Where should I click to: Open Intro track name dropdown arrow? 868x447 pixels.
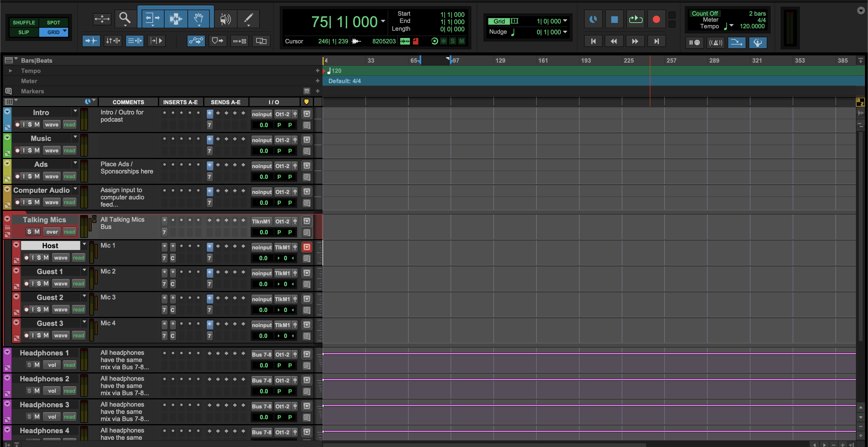click(x=75, y=111)
